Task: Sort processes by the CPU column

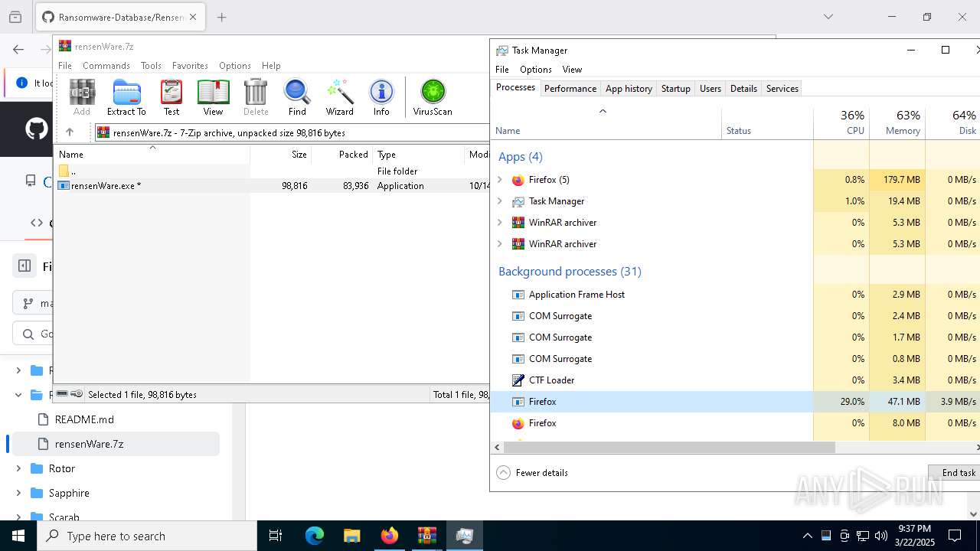Action: pyautogui.click(x=841, y=122)
